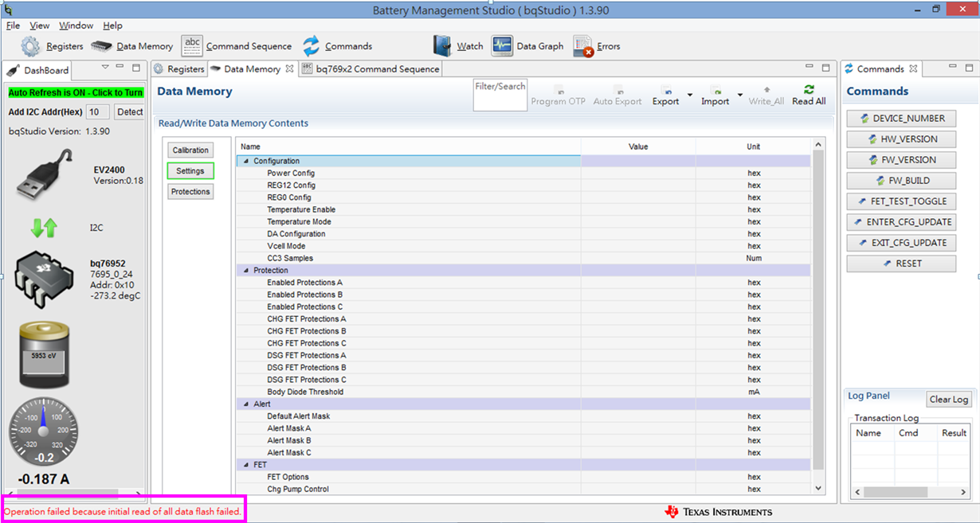Select the Enabled Protections A row
Viewport: 980px width, 523px height.
tap(523, 283)
